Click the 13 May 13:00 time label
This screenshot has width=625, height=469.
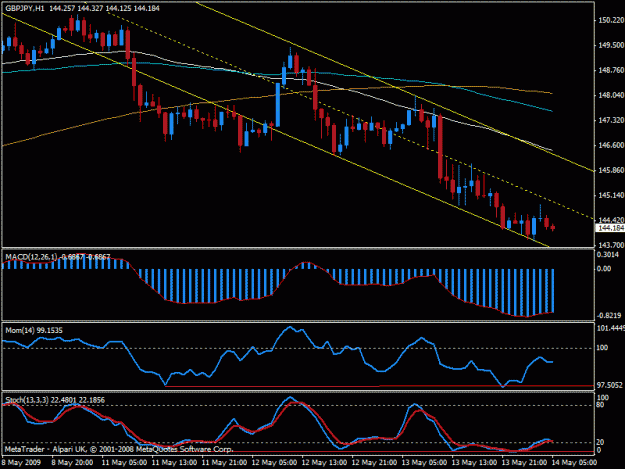474,463
